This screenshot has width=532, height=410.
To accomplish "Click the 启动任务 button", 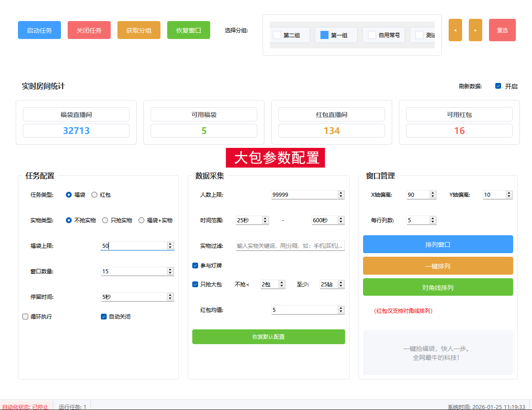I will click(x=39, y=30).
